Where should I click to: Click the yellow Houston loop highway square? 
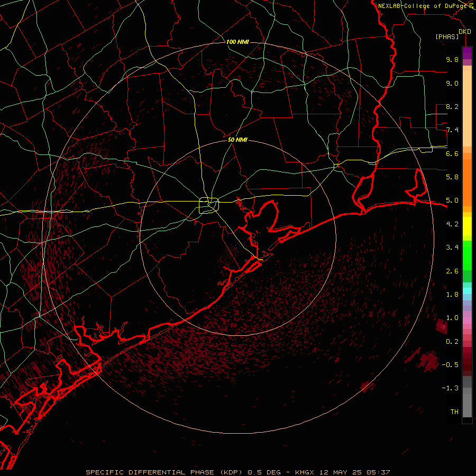click(209, 206)
